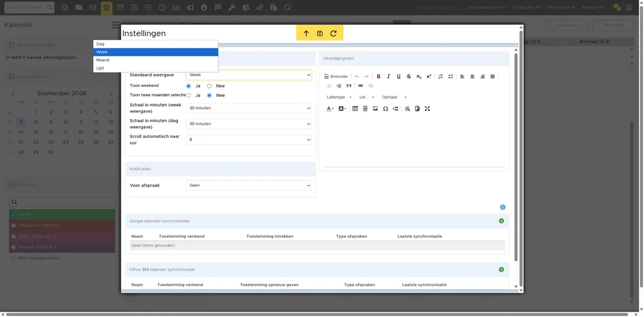Image resolution: width=644 pixels, height=317 pixels.
Task: Insert an image in the editor
Action: click(x=375, y=109)
